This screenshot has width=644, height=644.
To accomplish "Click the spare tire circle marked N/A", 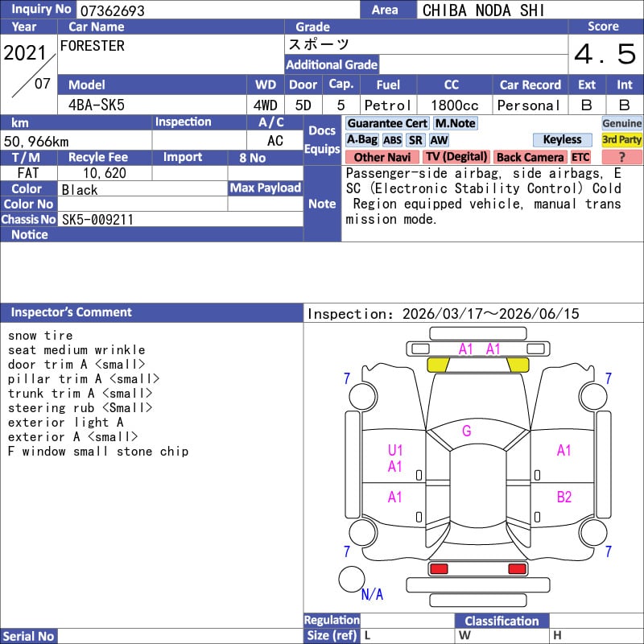I will pos(351,579).
